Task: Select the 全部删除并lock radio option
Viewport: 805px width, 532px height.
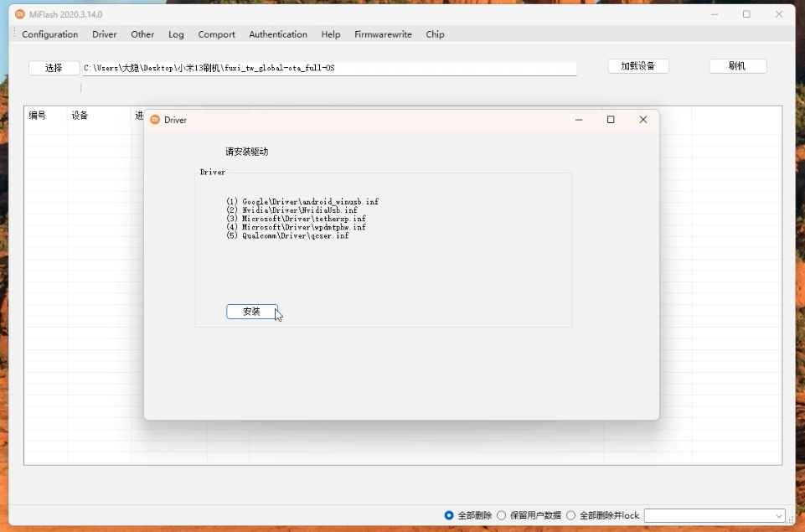Action: click(602, 515)
